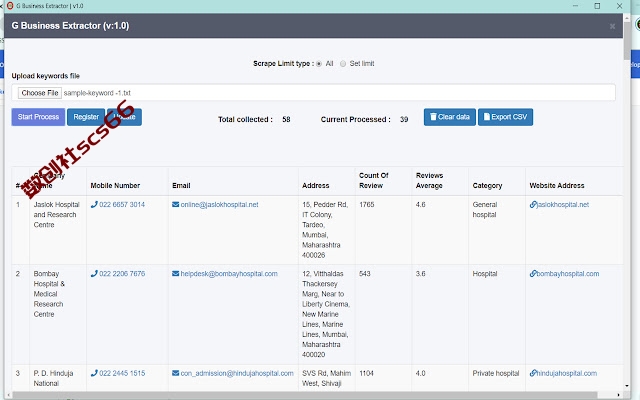Close the G Business Extractor dialog panel
The width and height of the screenshot is (640, 400).
[612, 26]
